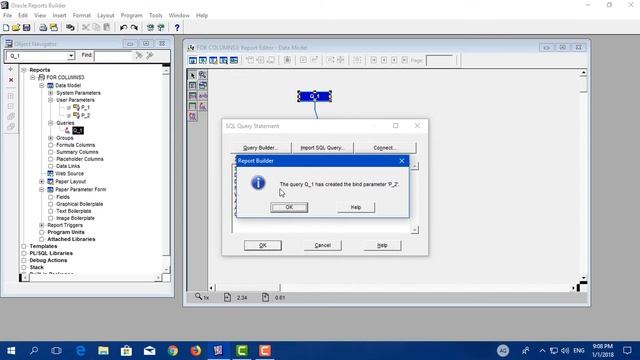Click the blue info icon in Report Builder dialog
This screenshot has height=360, width=640.
click(258, 183)
